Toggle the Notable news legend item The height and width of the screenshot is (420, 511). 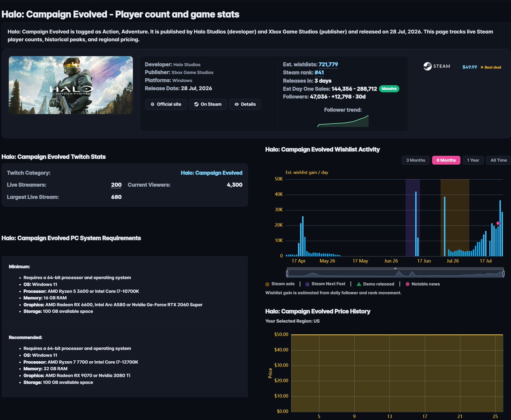point(423,284)
